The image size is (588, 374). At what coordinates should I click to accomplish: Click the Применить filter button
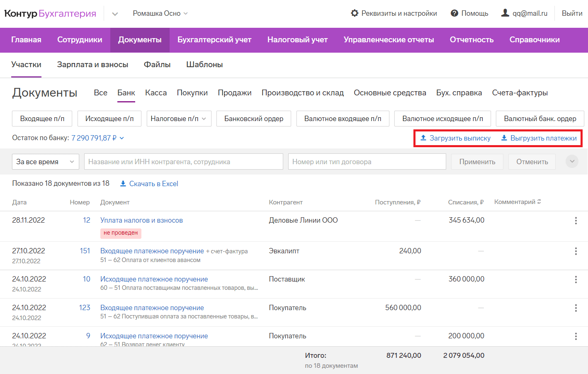(477, 162)
